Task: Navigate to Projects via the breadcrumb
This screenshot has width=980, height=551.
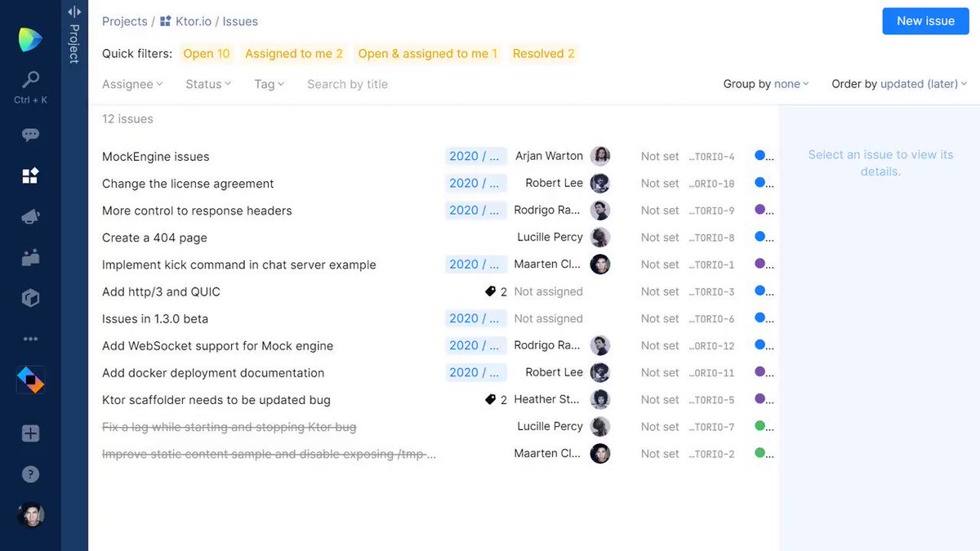Action: click(x=124, y=20)
